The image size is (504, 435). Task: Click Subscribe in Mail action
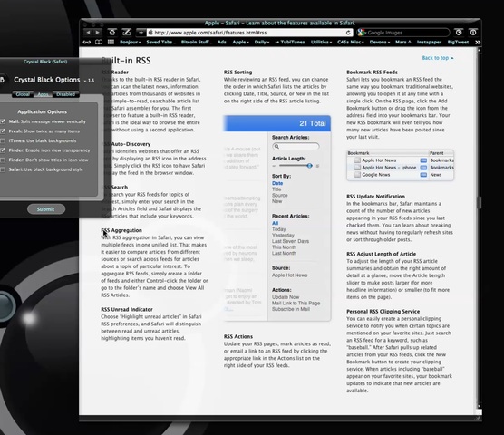coord(291,309)
